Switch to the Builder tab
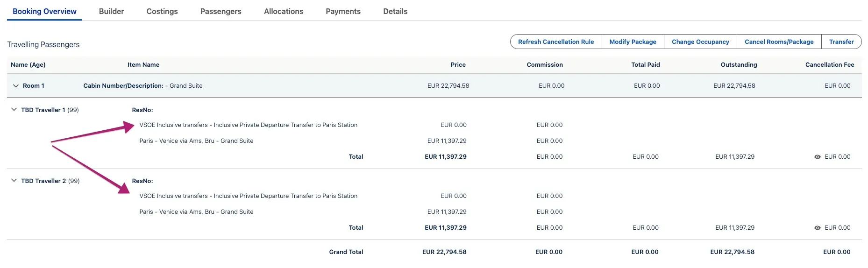868x268 pixels. click(x=111, y=11)
